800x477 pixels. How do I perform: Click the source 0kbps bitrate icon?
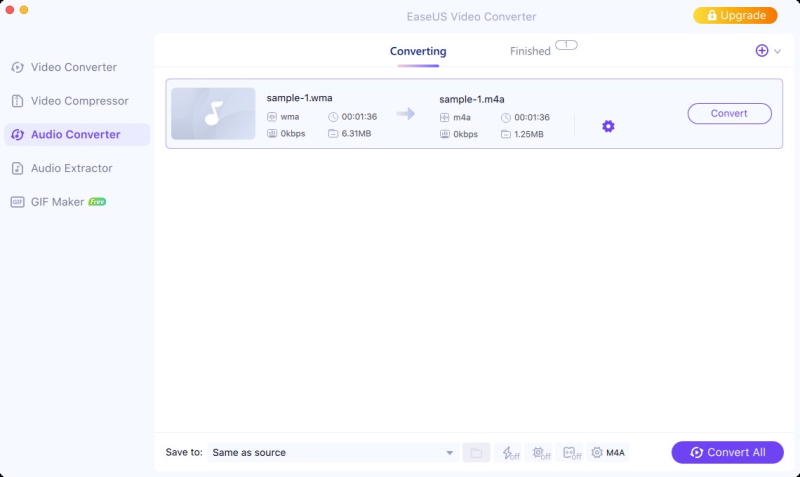[x=272, y=134]
